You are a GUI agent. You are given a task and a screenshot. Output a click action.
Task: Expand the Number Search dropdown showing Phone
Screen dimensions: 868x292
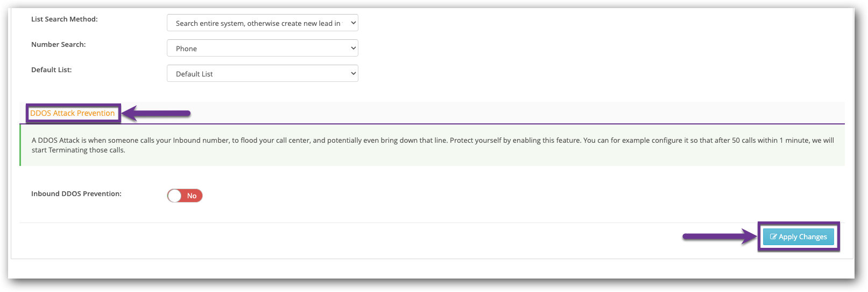click(262, 48)
